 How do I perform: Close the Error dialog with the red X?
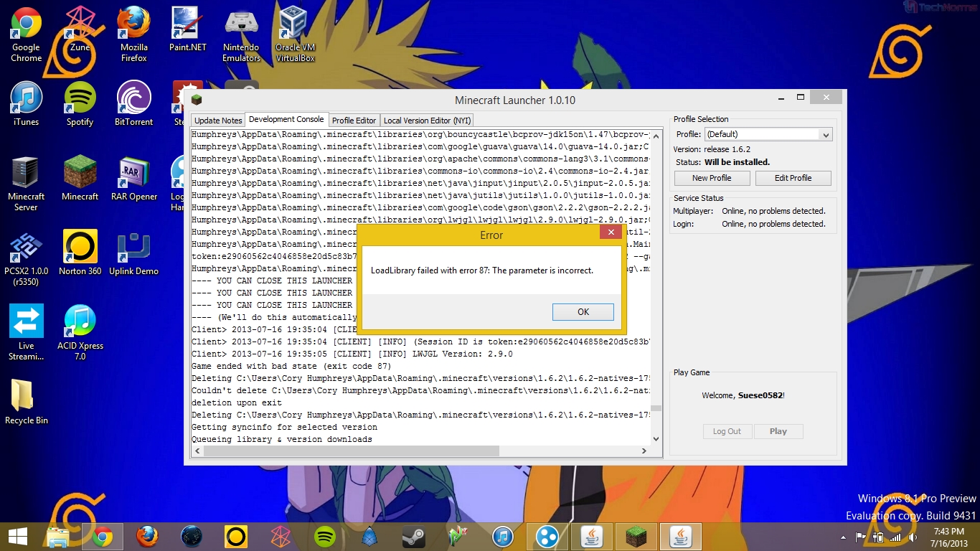[611, 232]
